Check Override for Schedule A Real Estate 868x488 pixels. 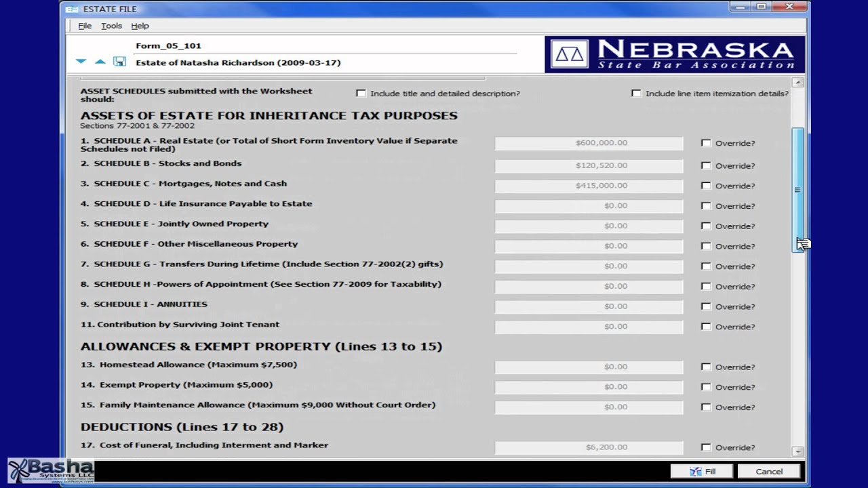(706, 143)
